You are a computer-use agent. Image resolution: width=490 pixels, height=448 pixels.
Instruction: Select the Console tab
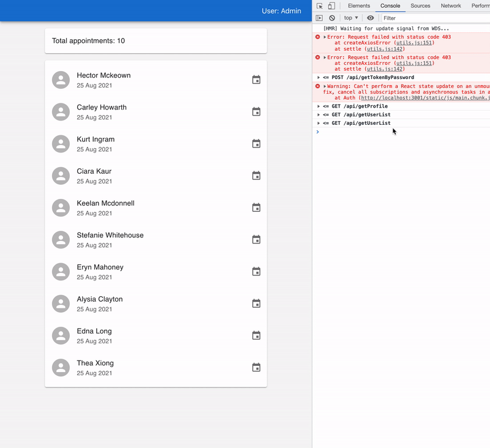[x=390, y=6]
